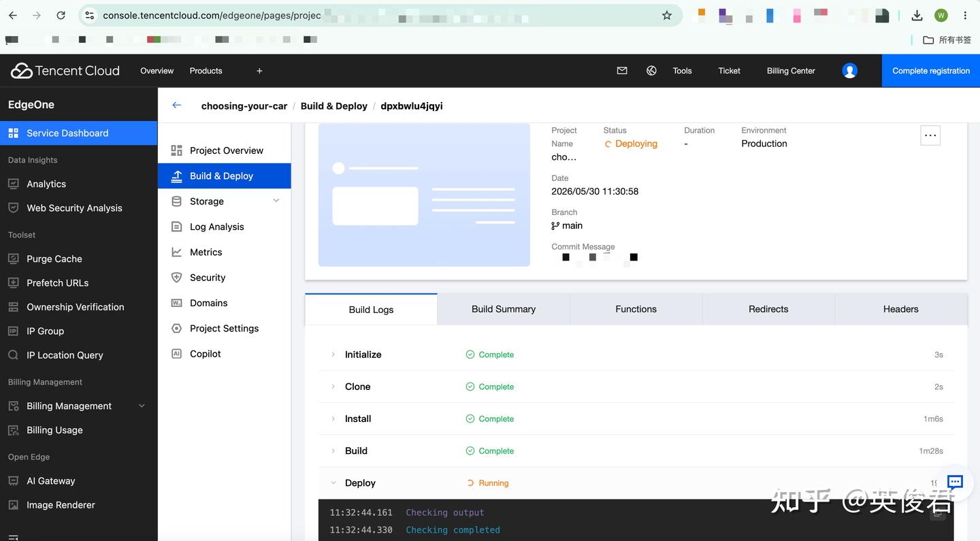This screenshot has height=541, width=980.
Task: Collapse the Deploy log step
Action: (x=333, y=483)
